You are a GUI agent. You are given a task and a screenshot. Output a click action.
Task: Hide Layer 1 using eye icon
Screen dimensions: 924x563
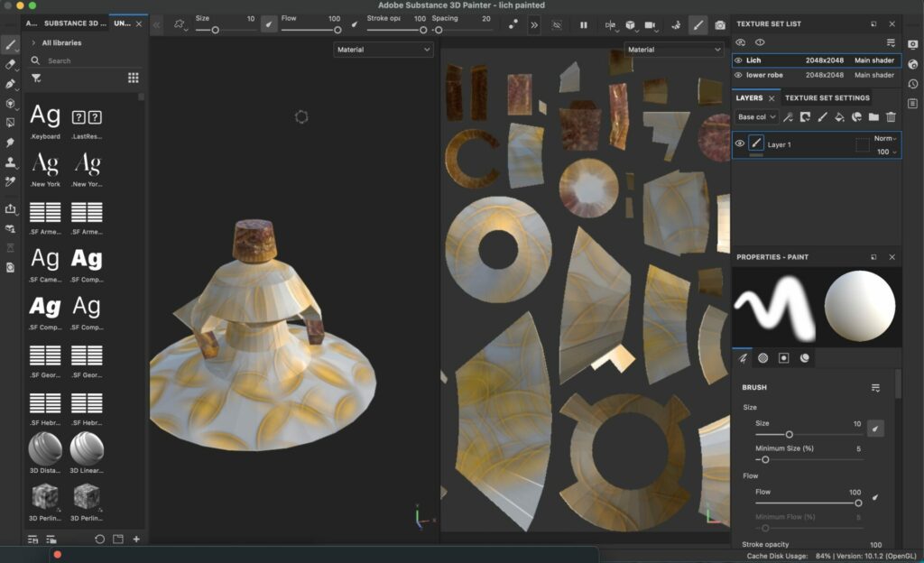(740, 143)
